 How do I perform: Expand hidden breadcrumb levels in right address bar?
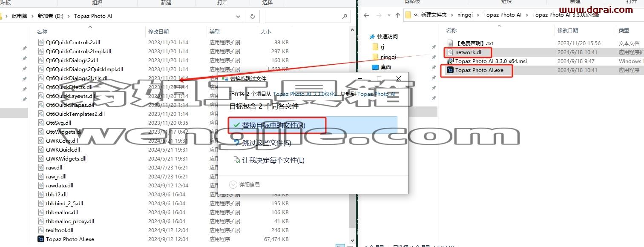pos(416,15)
